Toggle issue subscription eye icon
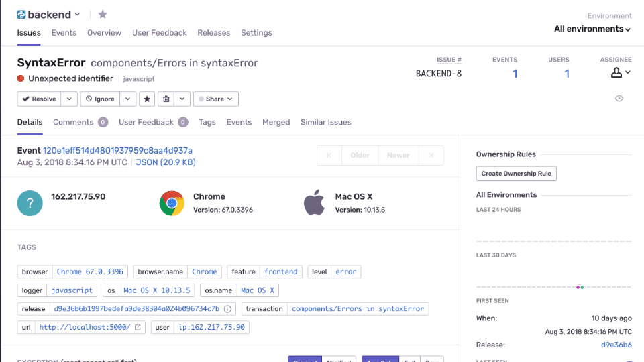This screenshot has height=362, width=644. point(619,99)
